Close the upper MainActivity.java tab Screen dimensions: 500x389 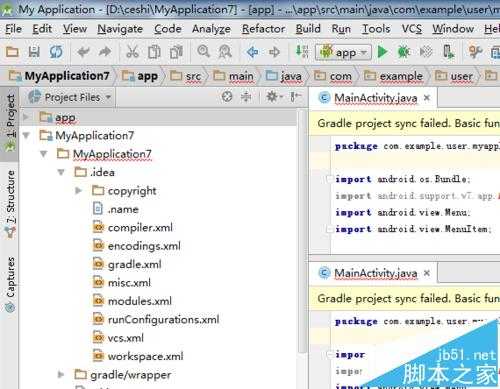click(x=427, y=98)
